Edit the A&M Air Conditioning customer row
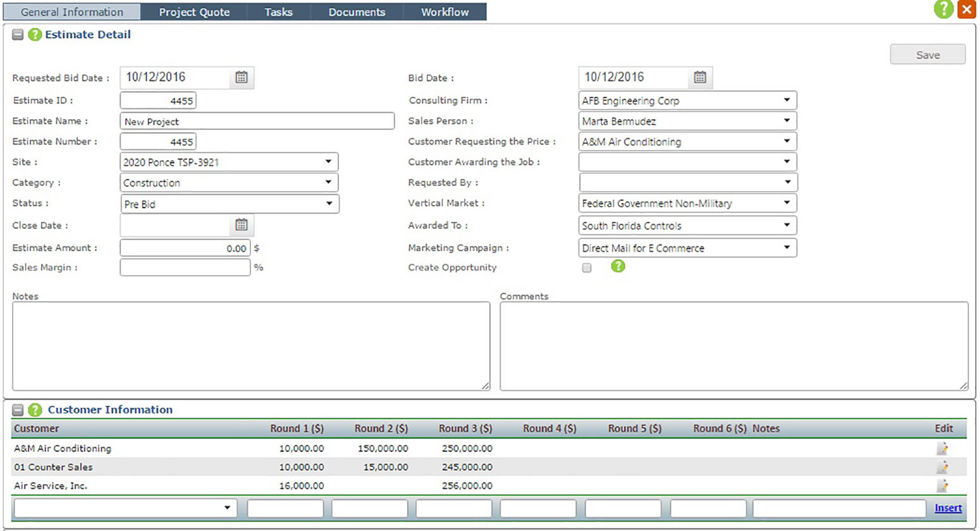 942,448
